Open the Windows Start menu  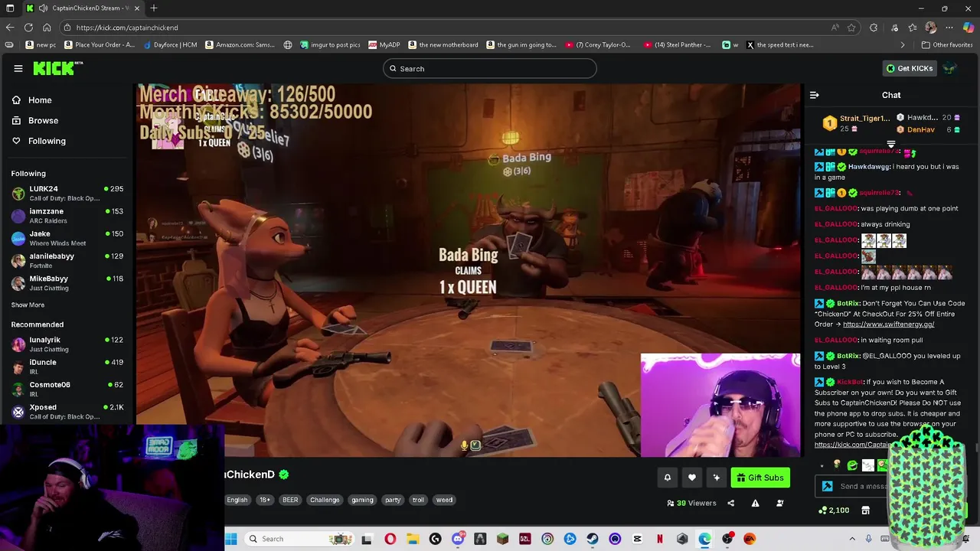pyautogui.click(x=231, y=539)
